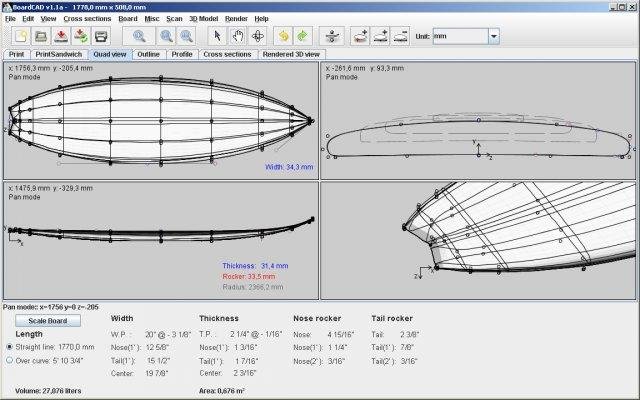
Task: Click the W.P. width value 20"
Action: coord(168,334)
